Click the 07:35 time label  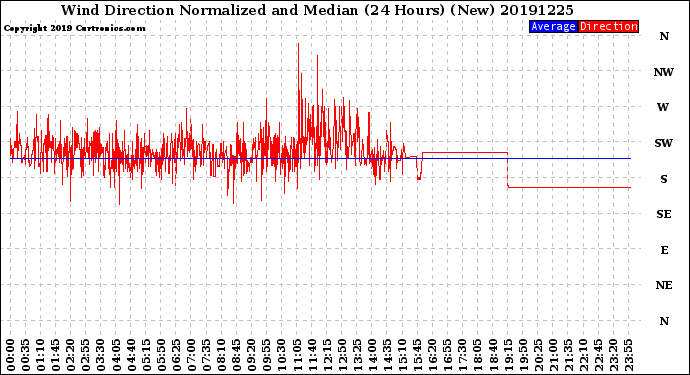(206, 355)
